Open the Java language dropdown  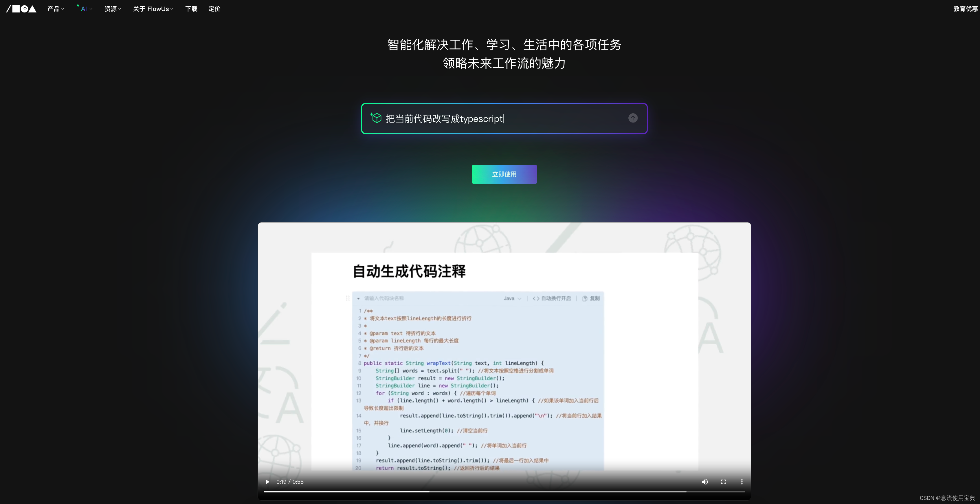[513, 298]
